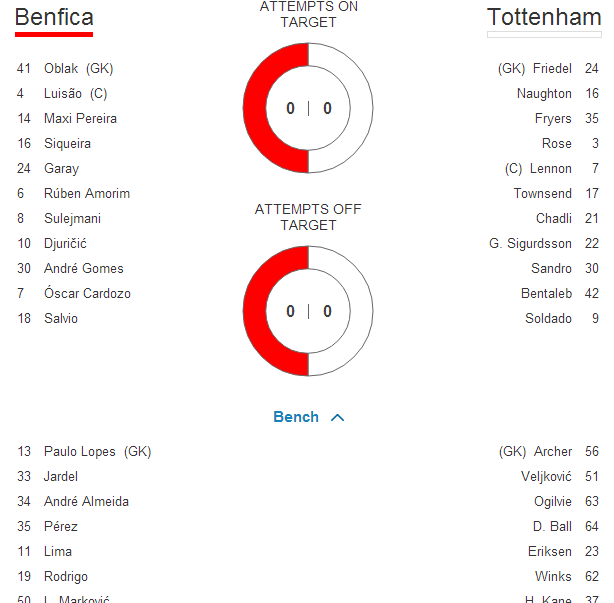Select G. Sigurdsson player name
This screenshot has height=603, width=614.
click(x=530, y=244)
